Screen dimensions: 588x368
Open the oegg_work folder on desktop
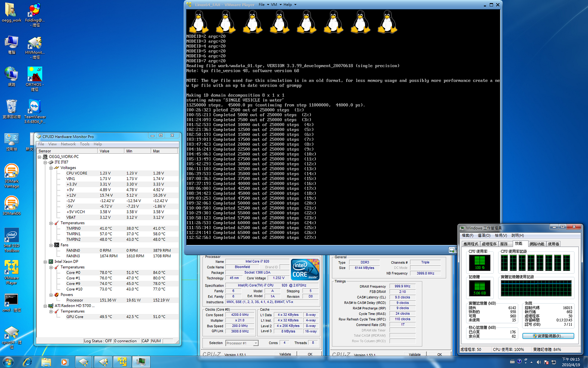[11, 13]
